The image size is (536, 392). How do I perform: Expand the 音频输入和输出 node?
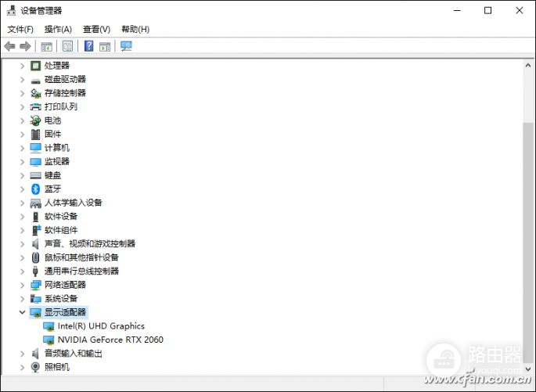coord(22,354)
